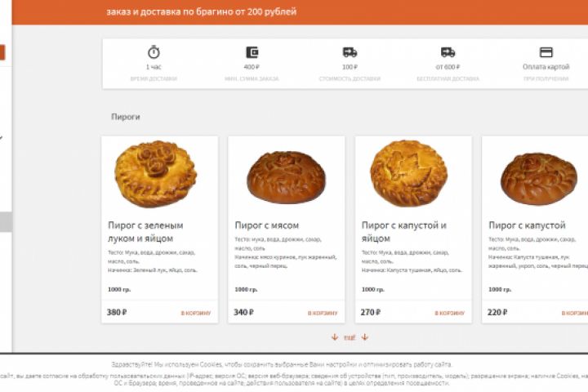Open the Пирог с капустой title link

click(x=527, y=225)
